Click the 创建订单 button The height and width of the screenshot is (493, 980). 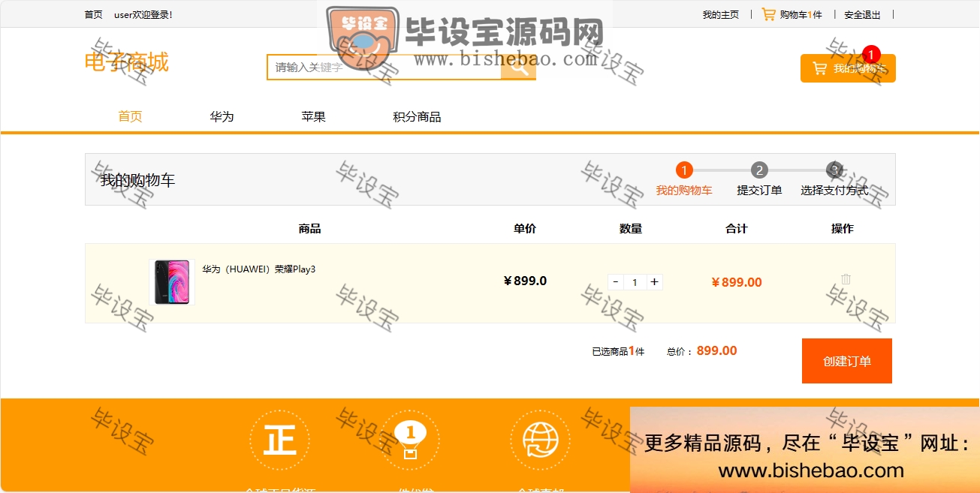click(847, 361)
